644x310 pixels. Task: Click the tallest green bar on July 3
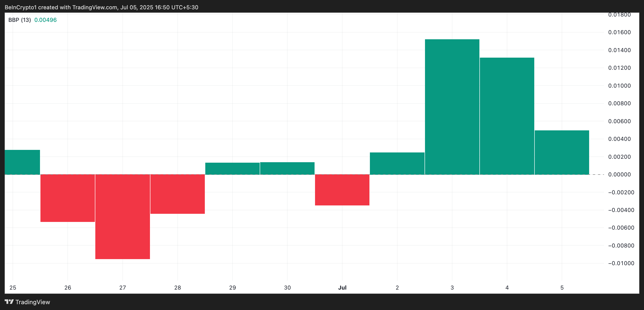click(452, 107)
